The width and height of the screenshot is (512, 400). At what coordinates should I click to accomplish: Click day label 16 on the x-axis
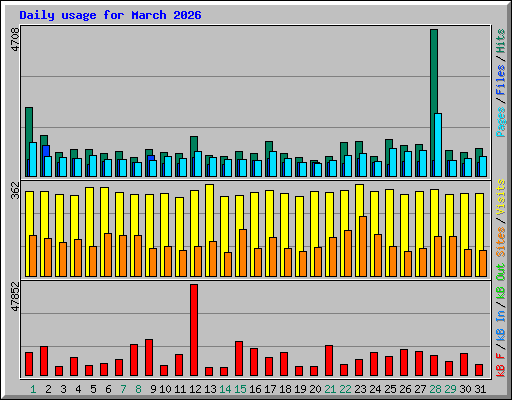255,389
